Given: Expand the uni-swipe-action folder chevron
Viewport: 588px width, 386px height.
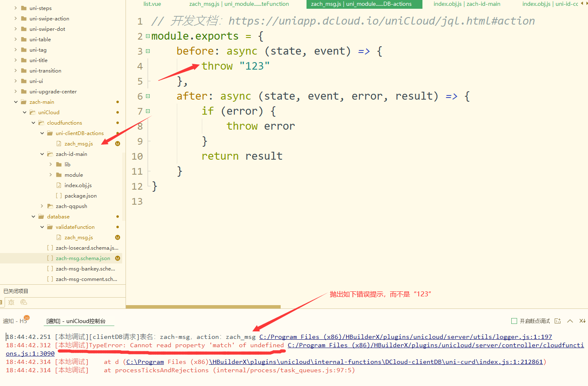Looking at the screenshot, I should point(16,19).
